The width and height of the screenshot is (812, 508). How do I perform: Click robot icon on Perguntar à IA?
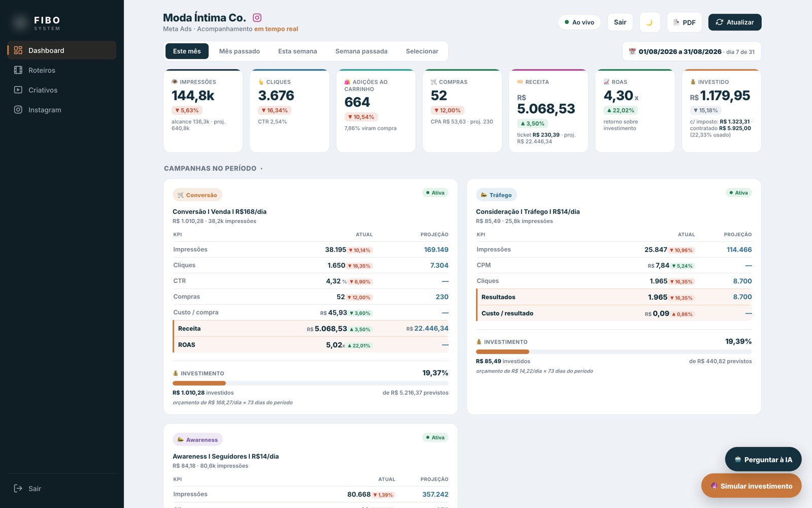pyautogui.click(x=738, y=460)
